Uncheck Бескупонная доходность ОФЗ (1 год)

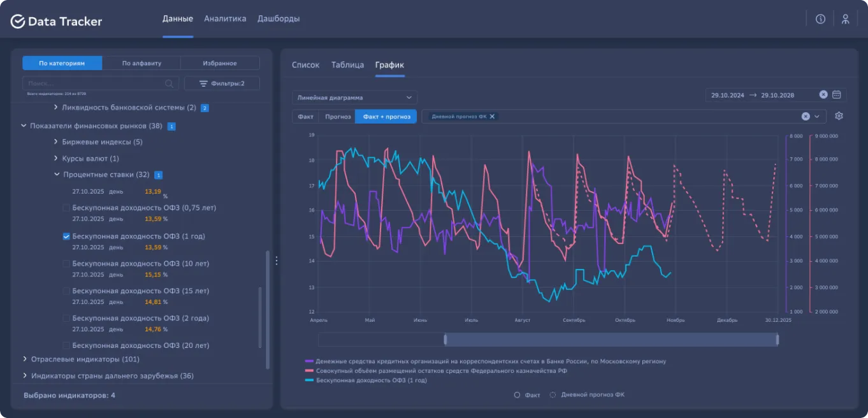tap(66, 236)
